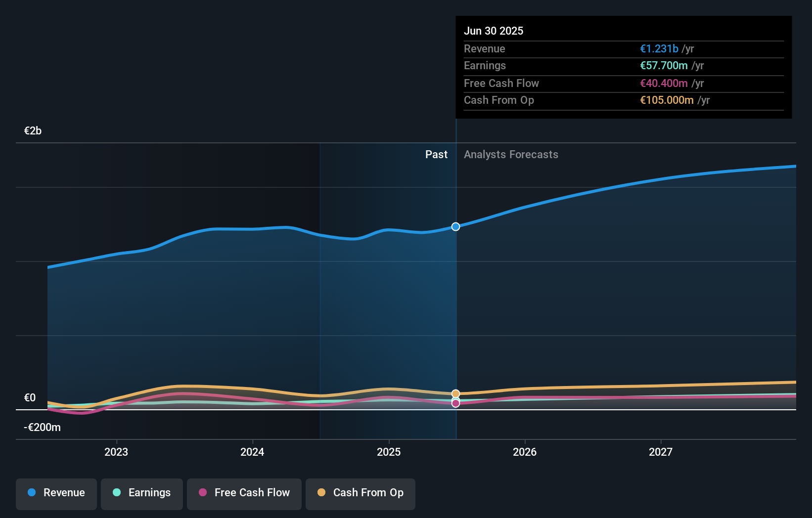Click the Past/Forecast divider line
The width and height of the screenshot is (812, 518).
click(455, 297)
